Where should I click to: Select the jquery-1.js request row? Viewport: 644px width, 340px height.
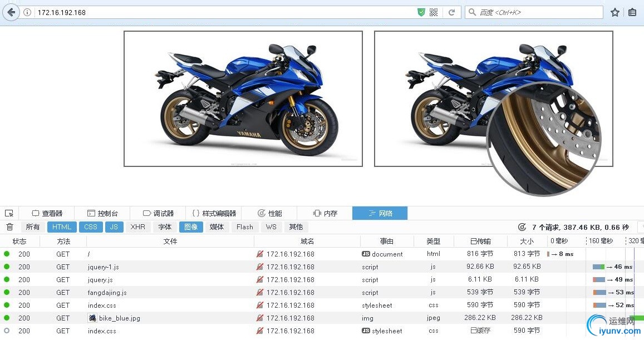click(322, 267)
